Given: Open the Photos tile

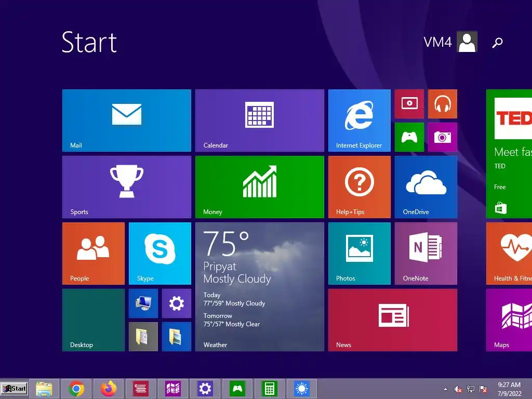Looking at the screenshot, I should click(x=360, y=254).
